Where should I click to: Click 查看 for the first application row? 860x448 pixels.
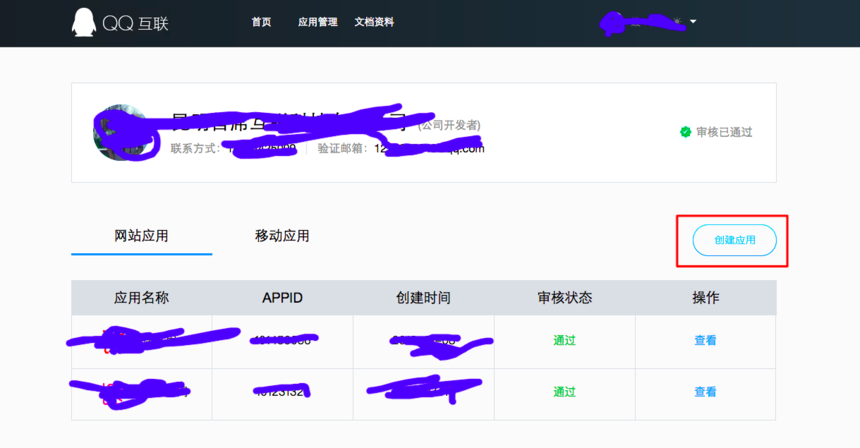pyautogui.click(x=705, y=340)
